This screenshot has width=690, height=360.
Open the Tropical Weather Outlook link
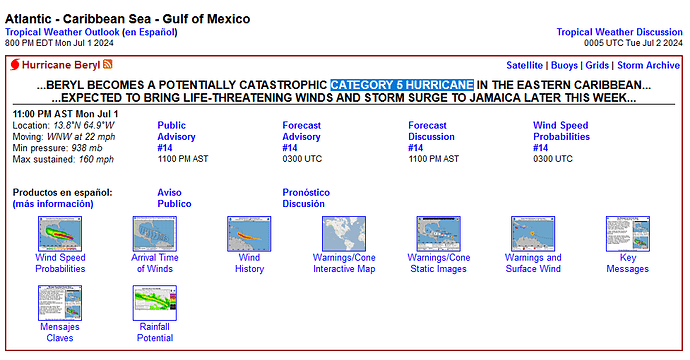pos(62,32)
